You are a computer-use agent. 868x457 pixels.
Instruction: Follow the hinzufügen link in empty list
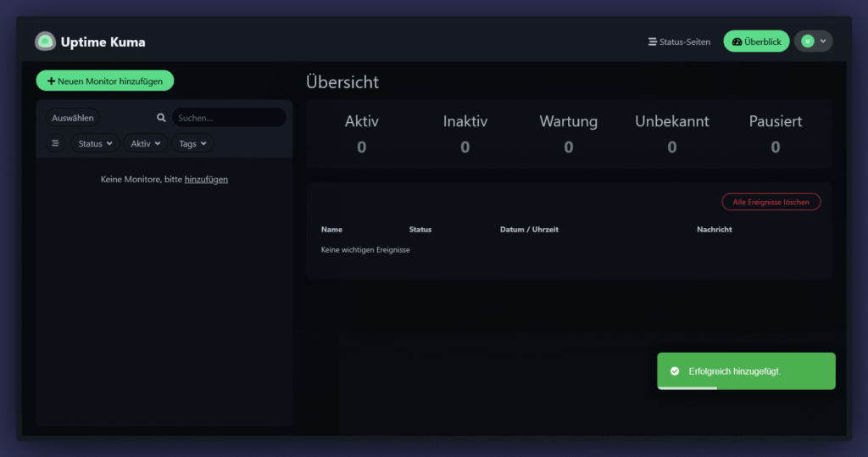coord(206,180)
